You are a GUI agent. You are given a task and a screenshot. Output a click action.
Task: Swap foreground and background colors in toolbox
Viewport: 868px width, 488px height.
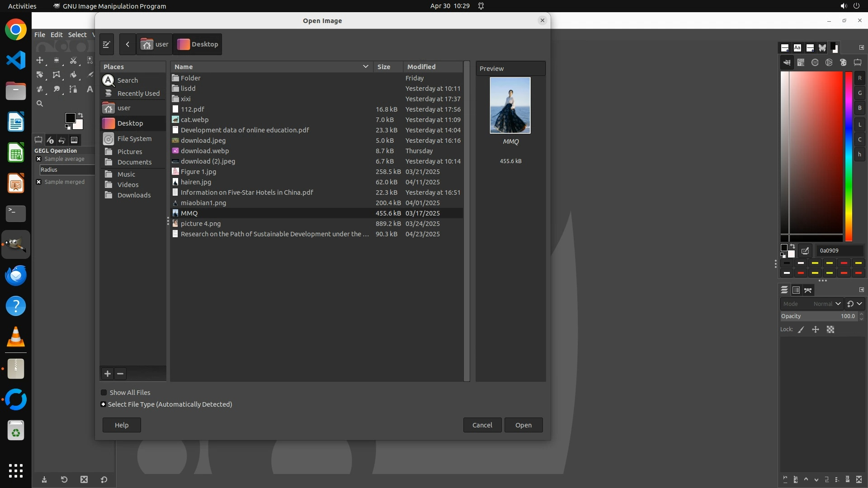click(80, 115)
